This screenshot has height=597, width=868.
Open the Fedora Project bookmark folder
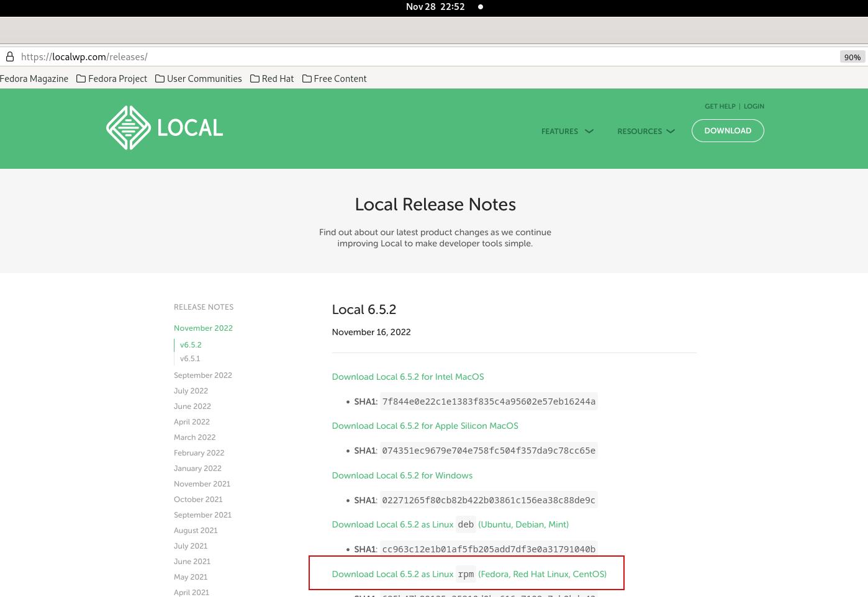112,79
